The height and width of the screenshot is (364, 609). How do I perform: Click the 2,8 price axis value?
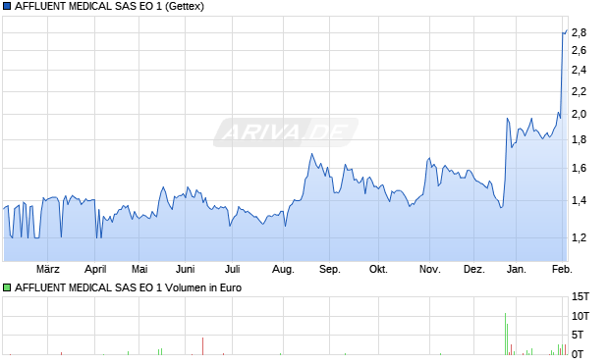coord(579,33)
